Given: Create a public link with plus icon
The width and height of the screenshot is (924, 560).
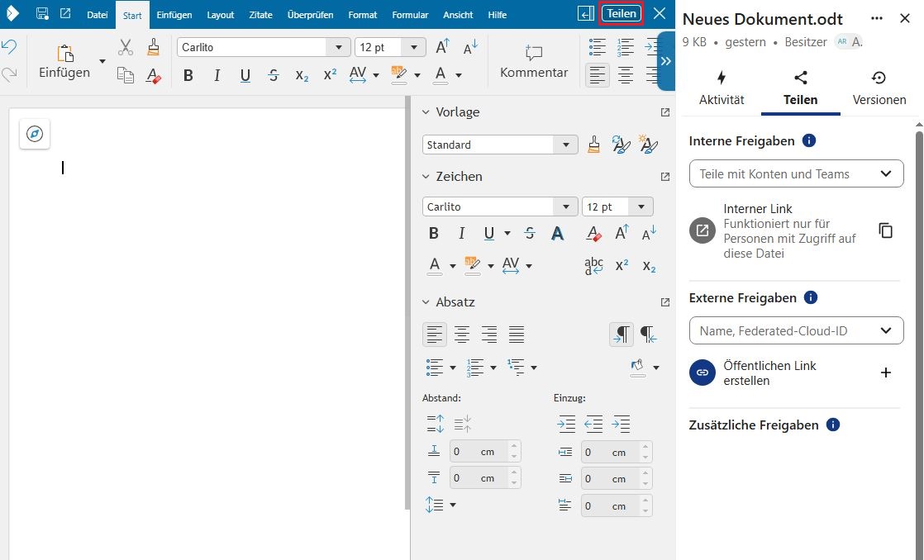Looking at the screenshot, I should tap(885, 373).
